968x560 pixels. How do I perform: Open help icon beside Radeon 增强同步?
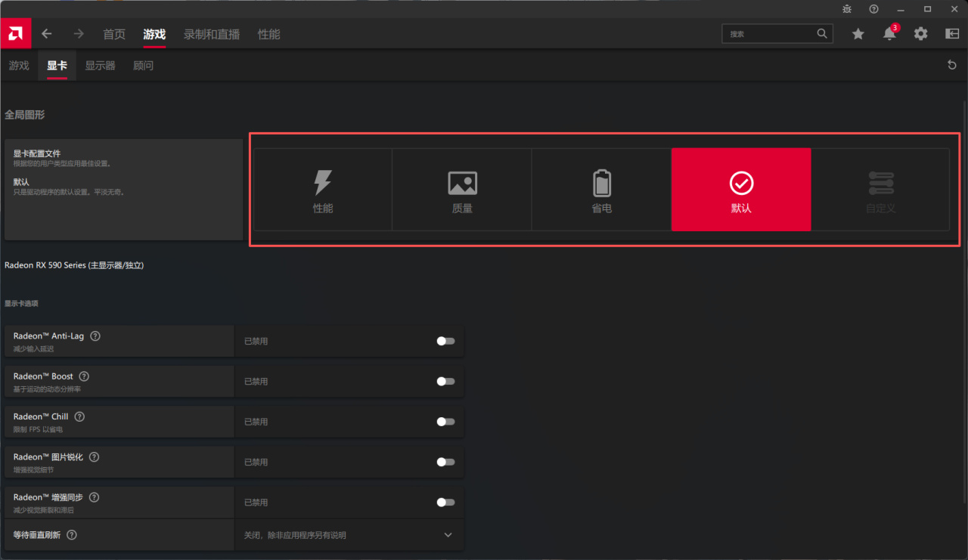pos(95,497)
